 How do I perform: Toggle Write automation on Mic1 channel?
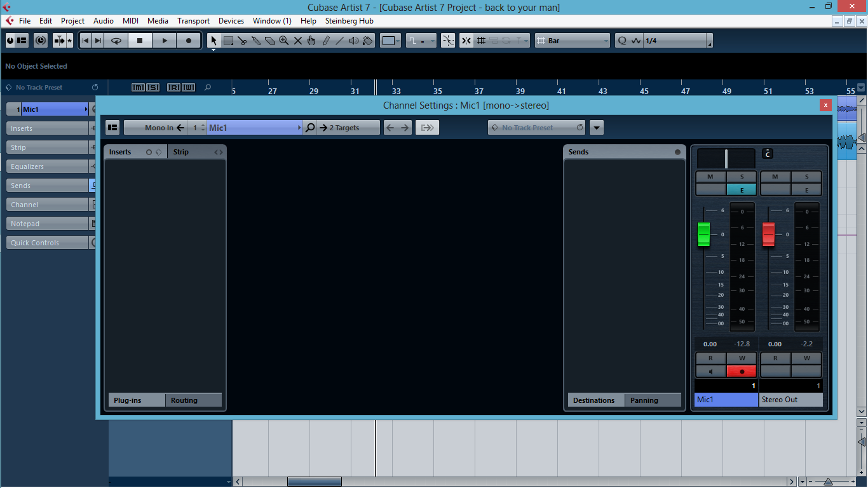coord(742,358)
